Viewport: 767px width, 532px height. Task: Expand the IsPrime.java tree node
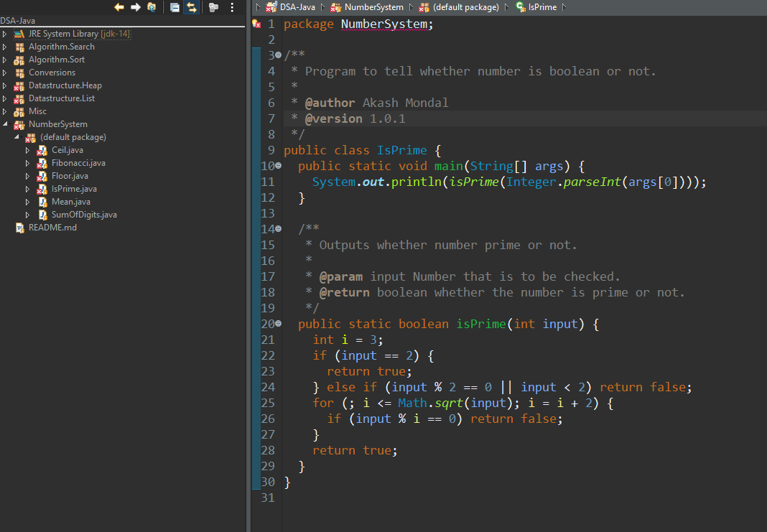point(28,189)
